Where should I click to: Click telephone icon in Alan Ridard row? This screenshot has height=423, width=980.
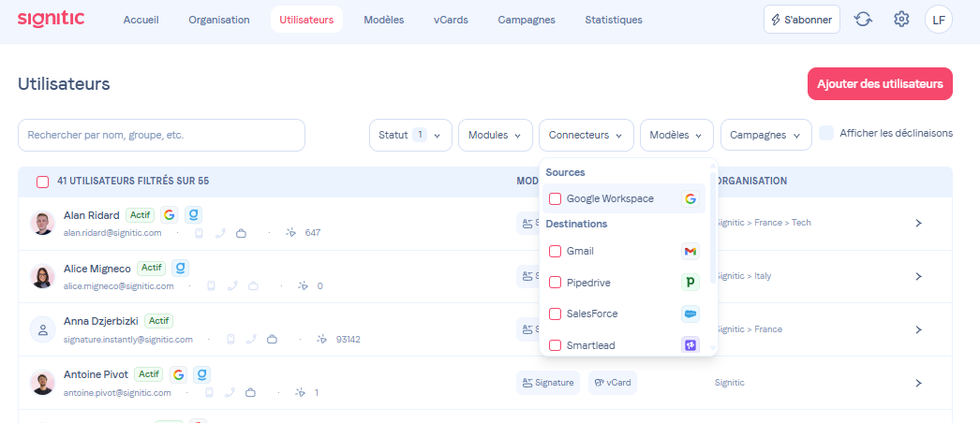tap(220, 233)
